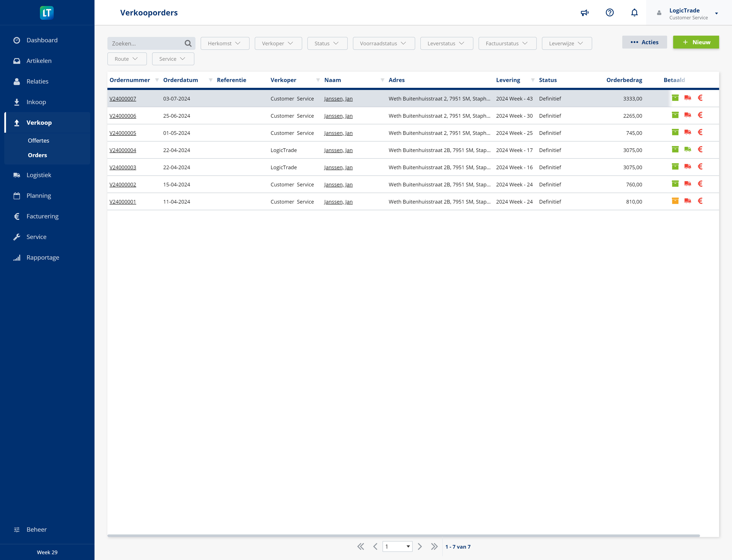
Task: Select Offertes under Verkoop
Action: tap(39, 140)
